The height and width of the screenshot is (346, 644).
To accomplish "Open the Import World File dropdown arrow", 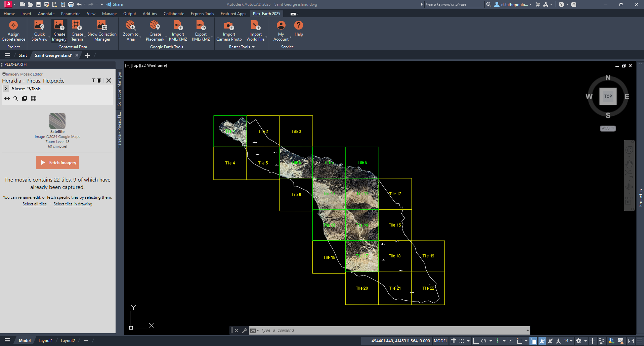I will point(266,38).
